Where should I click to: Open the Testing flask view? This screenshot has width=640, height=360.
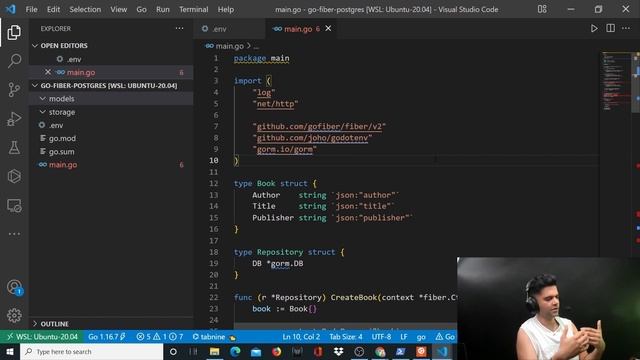[x=14, y=147]
